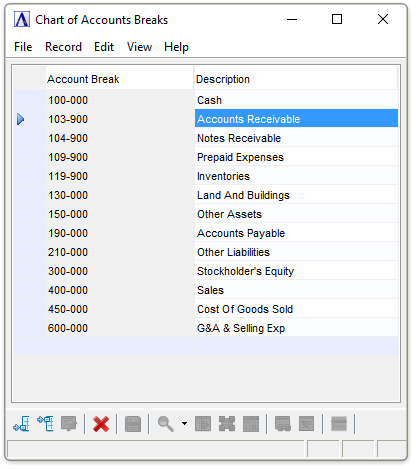Select account break 150-000
This screenshot has height=469, width=416.
[119, 214]
